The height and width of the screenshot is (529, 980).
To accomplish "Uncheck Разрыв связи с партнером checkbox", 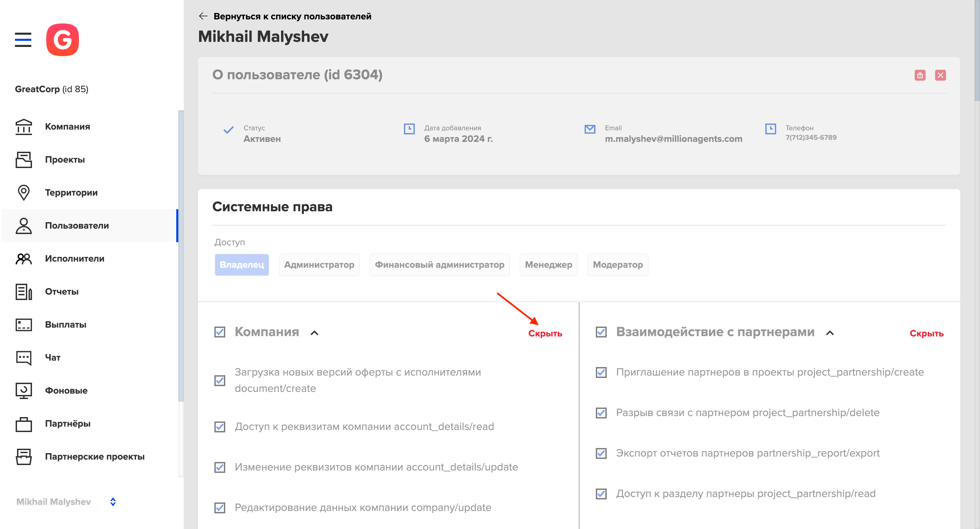I will 601,413.
